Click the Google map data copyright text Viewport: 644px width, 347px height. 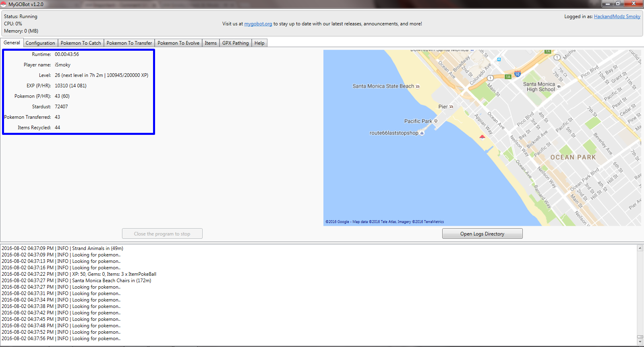(x=385, y=222)
